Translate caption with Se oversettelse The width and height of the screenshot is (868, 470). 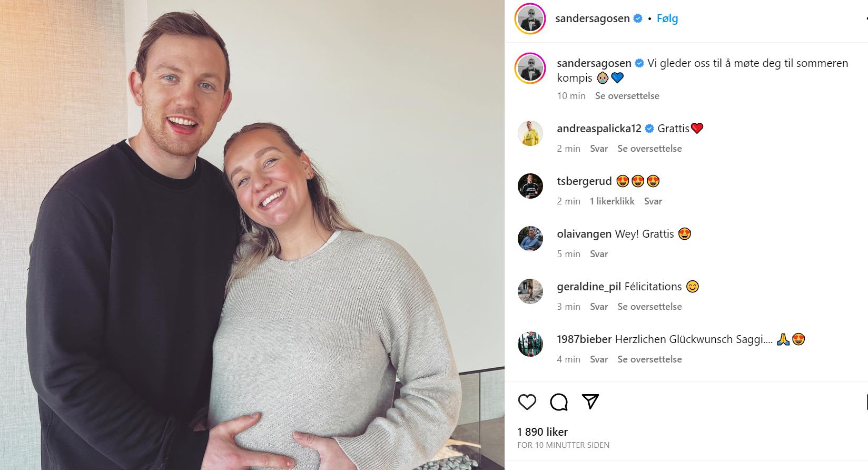pyautogui.click(x=627, y=96)
